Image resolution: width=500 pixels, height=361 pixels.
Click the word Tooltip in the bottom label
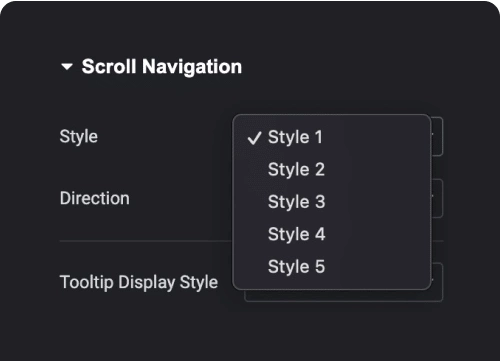[x=87, y=283]
